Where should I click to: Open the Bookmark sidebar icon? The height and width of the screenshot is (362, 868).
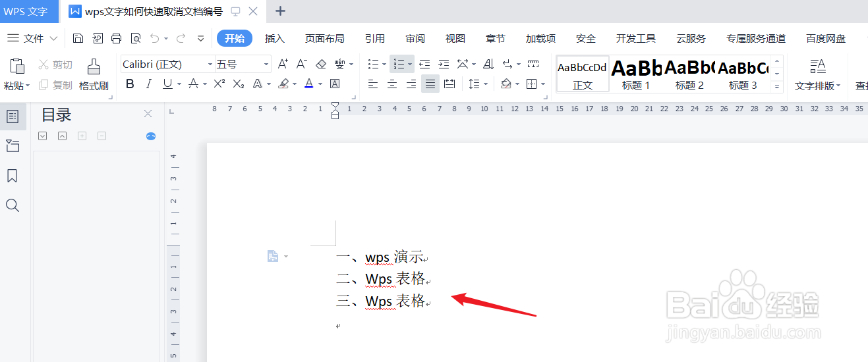pos(13,176)
